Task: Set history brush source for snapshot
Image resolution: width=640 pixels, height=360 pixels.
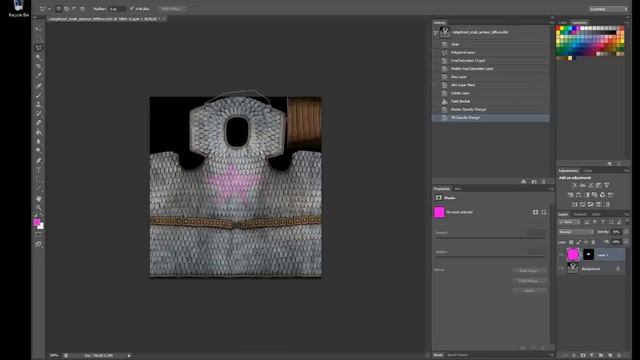Action: click(436, 32)
